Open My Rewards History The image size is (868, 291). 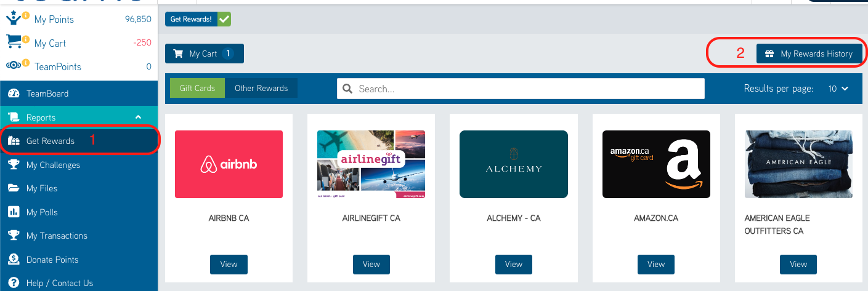point(809,54)
